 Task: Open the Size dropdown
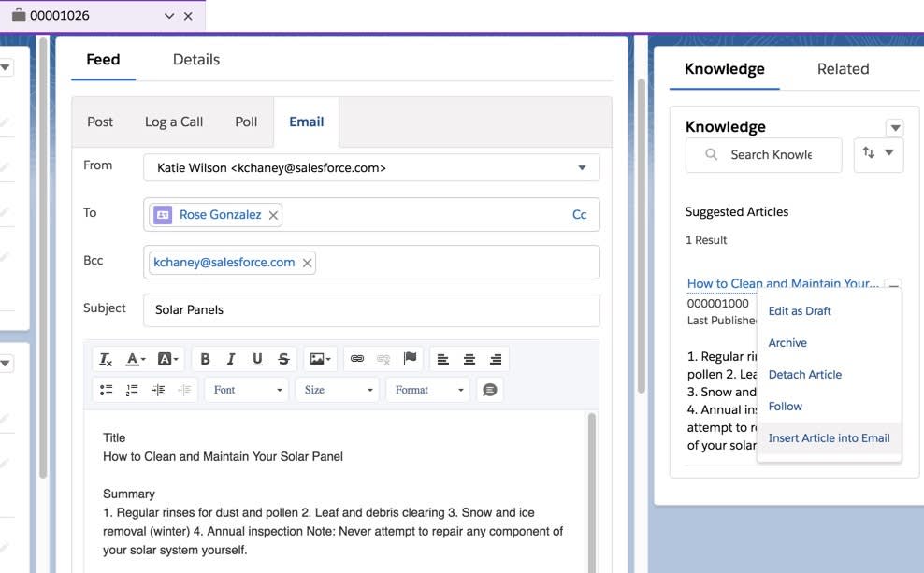338,390
